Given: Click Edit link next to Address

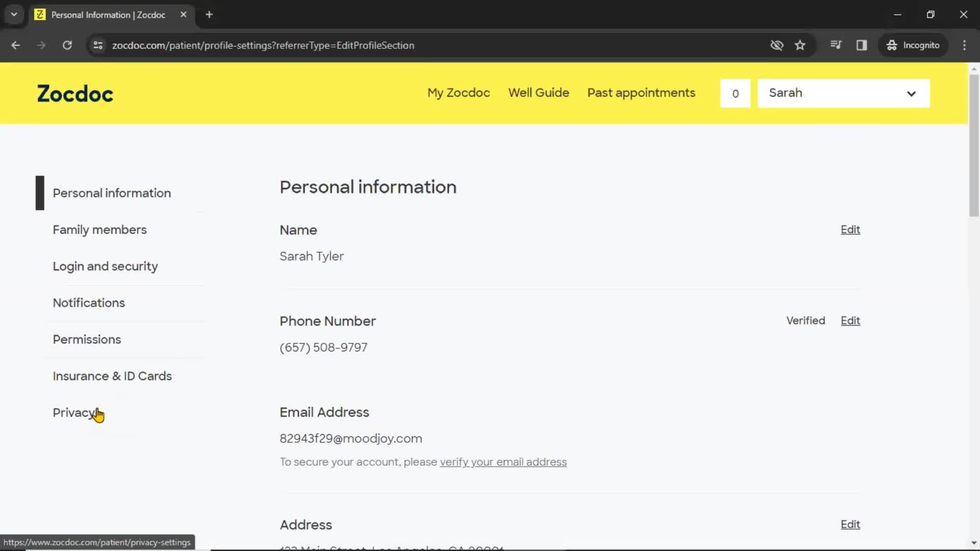Looking at the screenshot, I should coord(850,524).
